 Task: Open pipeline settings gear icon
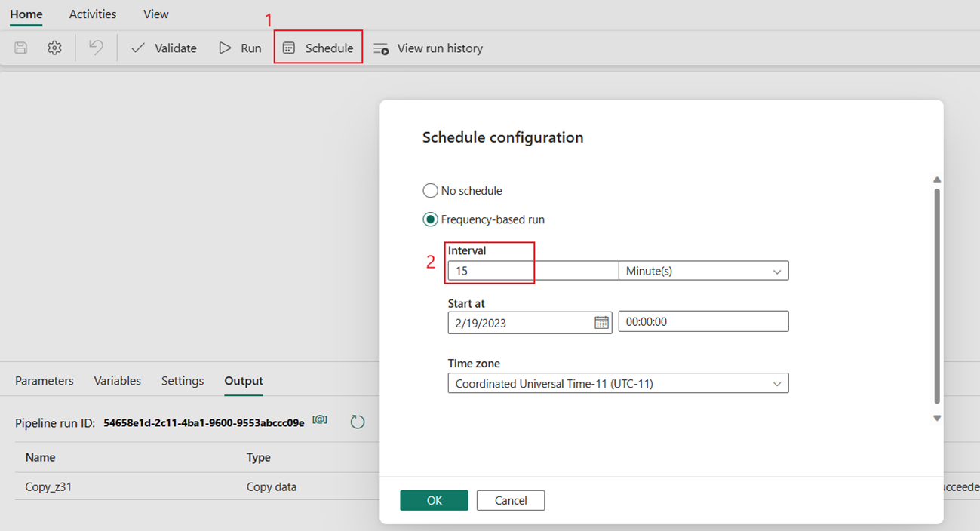tap(54, 48)
